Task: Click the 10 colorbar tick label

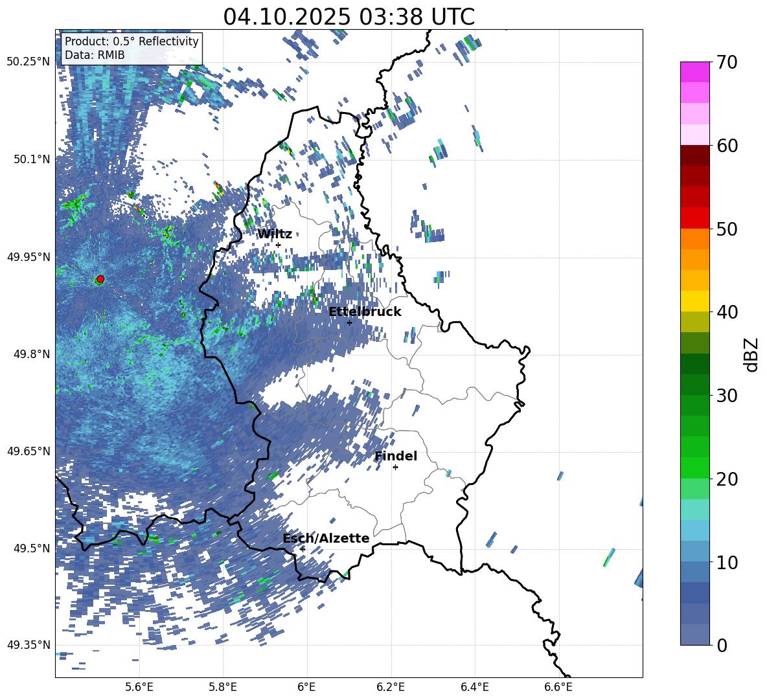Action: (x=727, y=562)
